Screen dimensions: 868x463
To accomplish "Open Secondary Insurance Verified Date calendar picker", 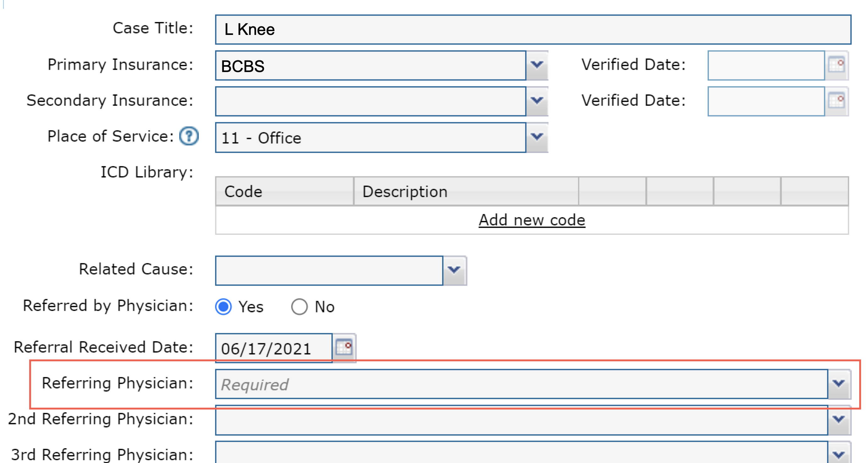I will (836, 101).
